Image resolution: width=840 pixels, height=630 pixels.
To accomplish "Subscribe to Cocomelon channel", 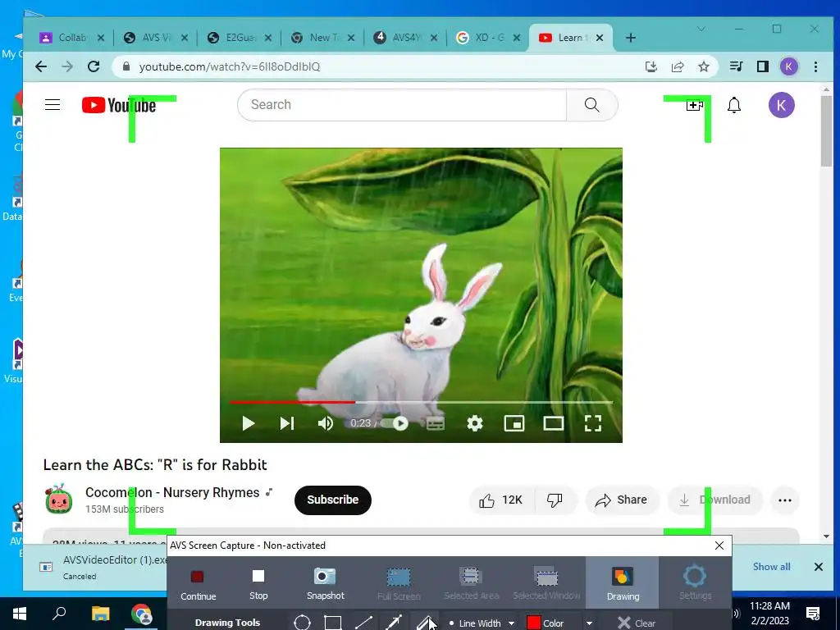I will click(333, 500).
